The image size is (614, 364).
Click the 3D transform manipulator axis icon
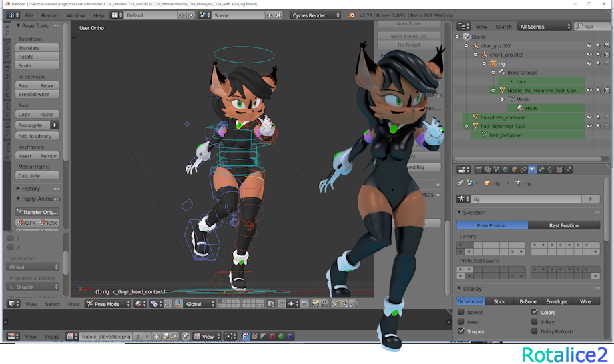(x=179, y=304)
